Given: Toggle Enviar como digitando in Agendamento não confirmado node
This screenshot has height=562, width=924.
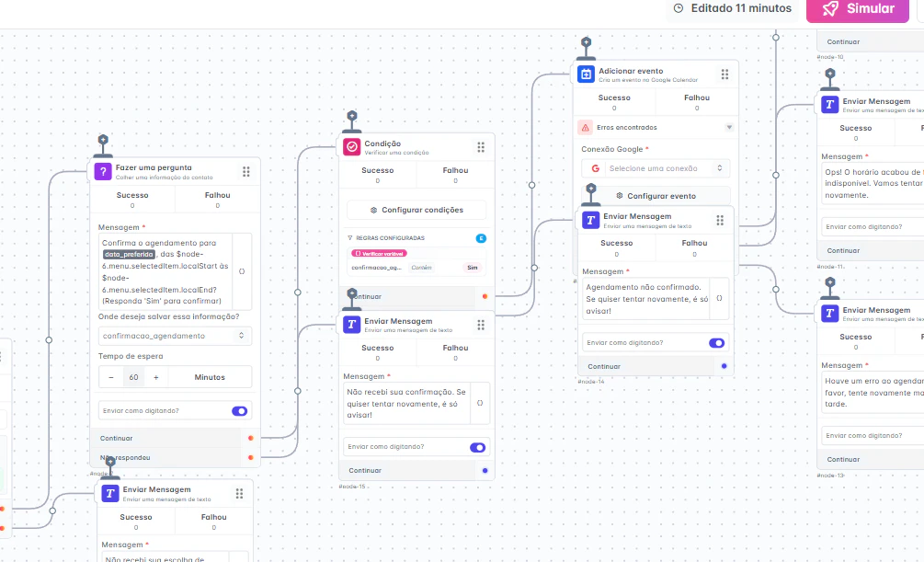Looking at the screenshot, I should tap(716, 343).
